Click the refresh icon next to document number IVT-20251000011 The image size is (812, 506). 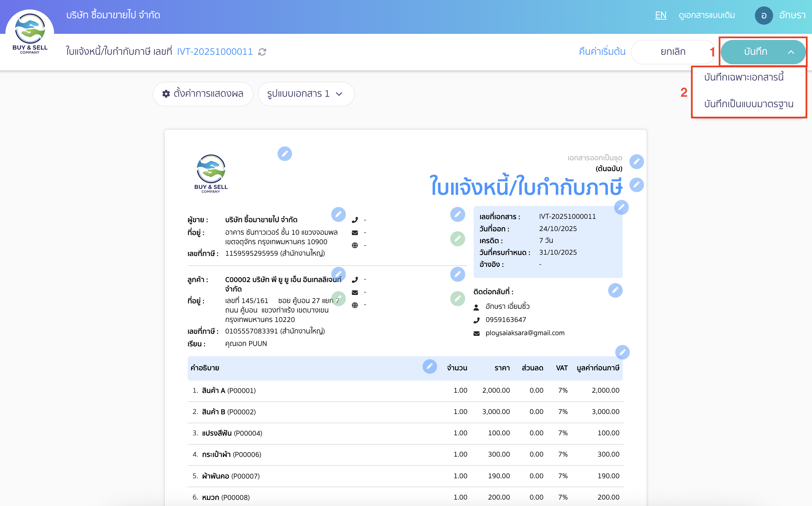click(x=262, y=52)
